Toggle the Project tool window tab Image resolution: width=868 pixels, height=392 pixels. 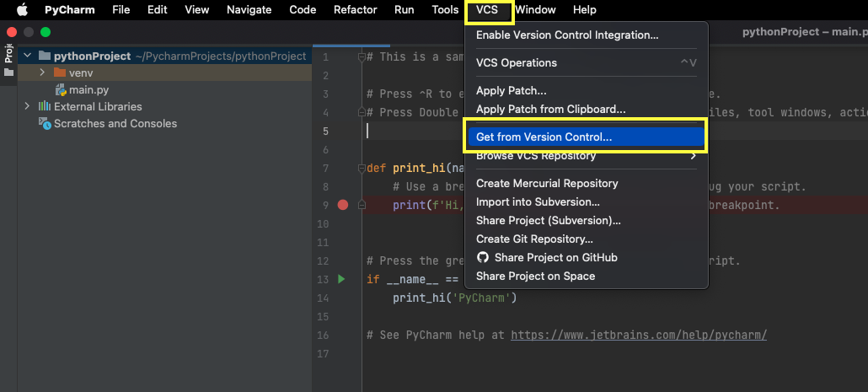(x=8, y=54)
